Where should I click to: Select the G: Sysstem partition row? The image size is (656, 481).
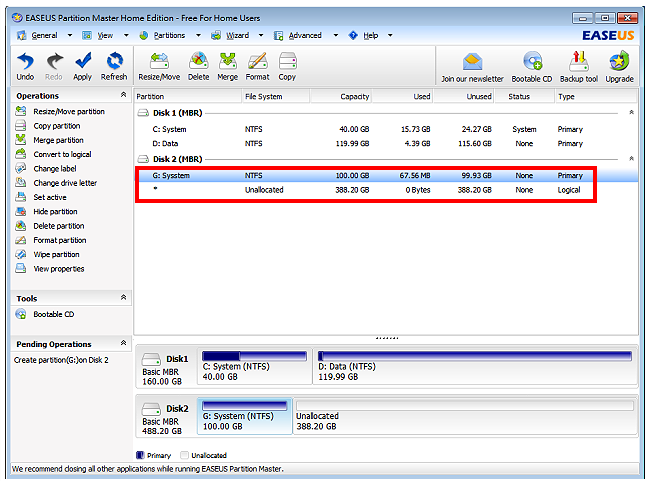[386, 176]
